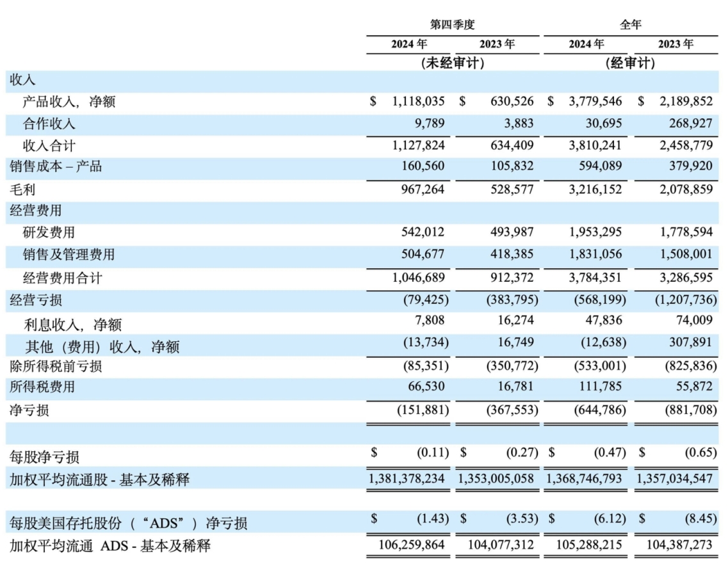The image size is (728, 571).
Task: Select the "毛利" row label
Action: 22,190
